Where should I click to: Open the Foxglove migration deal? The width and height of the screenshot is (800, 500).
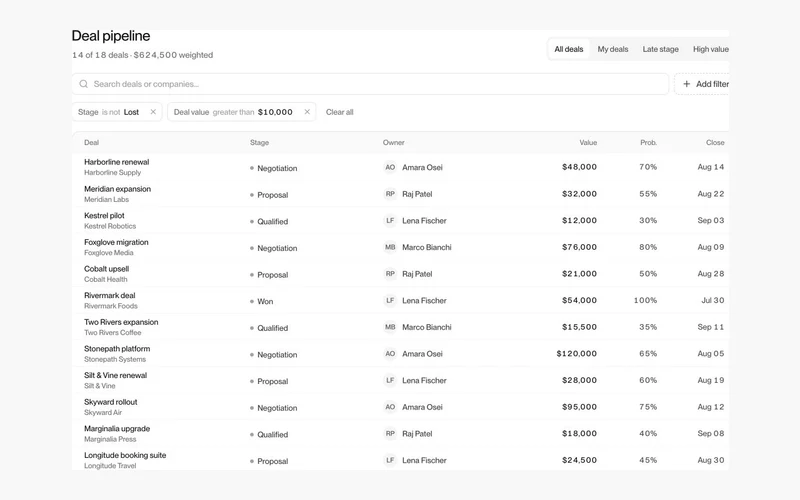click(116, 242)
